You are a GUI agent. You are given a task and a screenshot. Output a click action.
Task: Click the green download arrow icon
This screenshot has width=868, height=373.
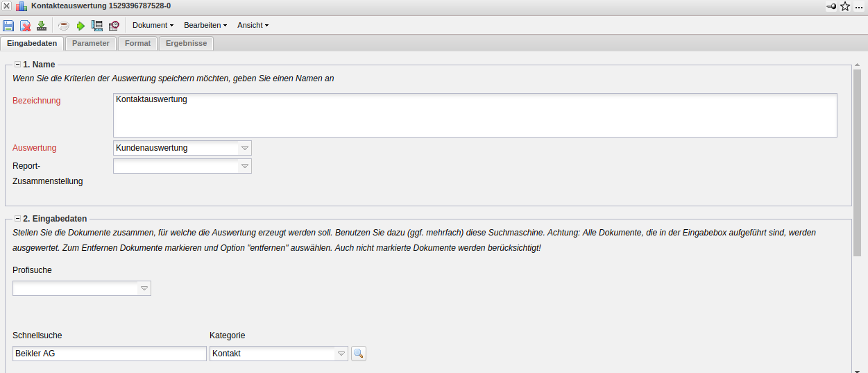point(42,26)
